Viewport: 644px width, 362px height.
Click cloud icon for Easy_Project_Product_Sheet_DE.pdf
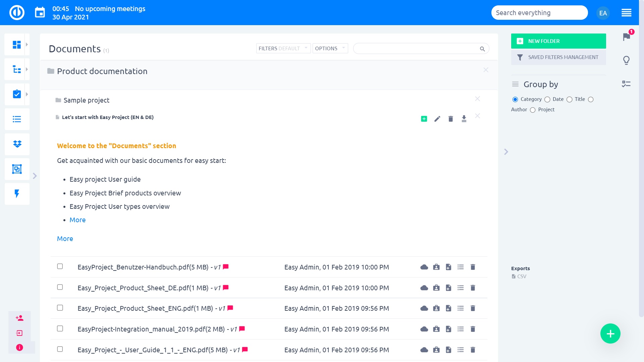coord(424,288)
